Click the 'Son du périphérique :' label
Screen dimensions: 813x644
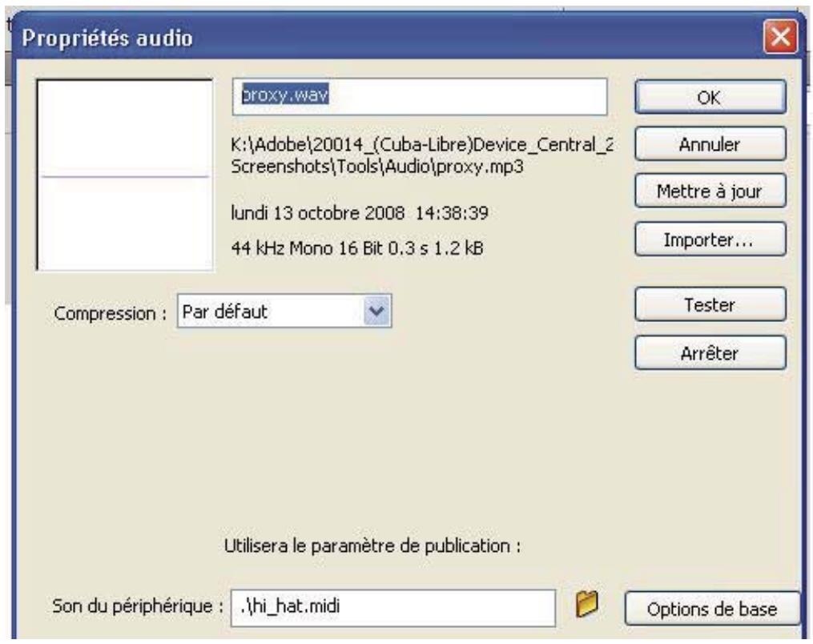[138, 606]
